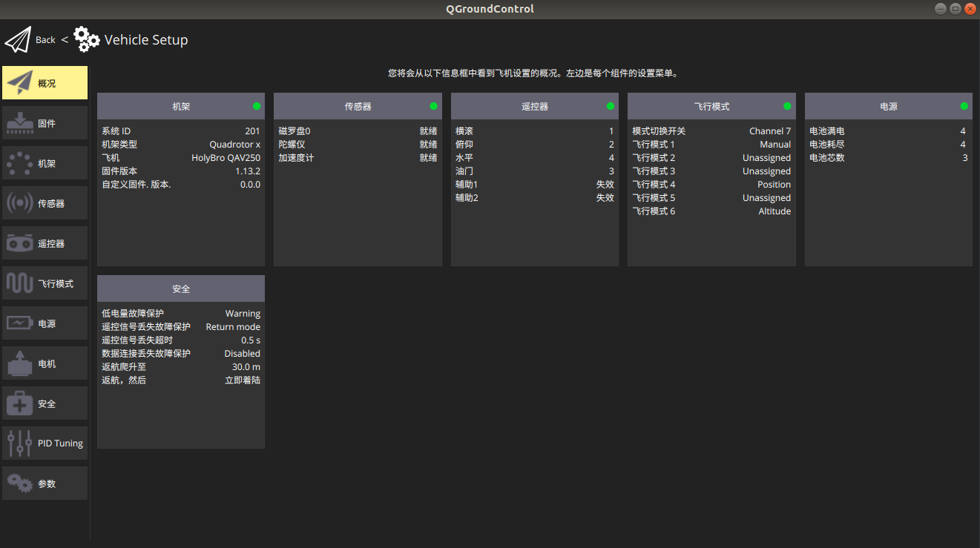Click the 飞行模式 4 Position value

click(x=774, y=185)
